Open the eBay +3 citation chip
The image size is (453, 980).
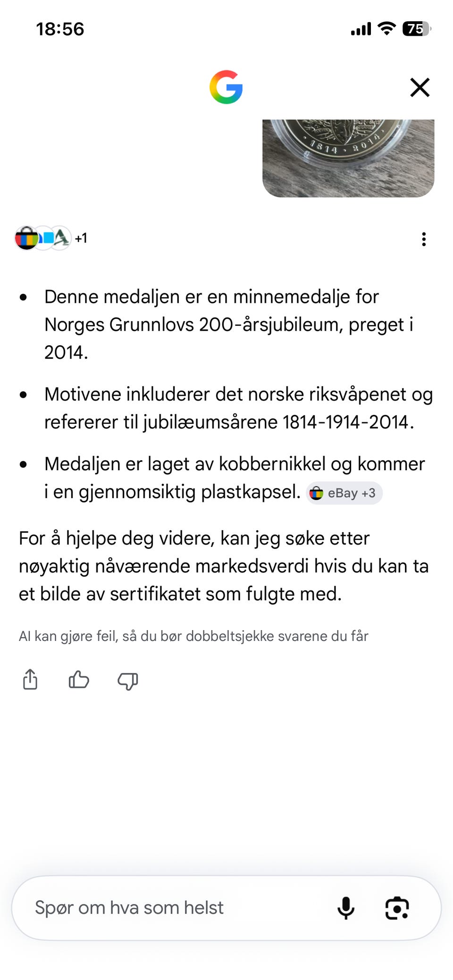click(x=344, y=493)
